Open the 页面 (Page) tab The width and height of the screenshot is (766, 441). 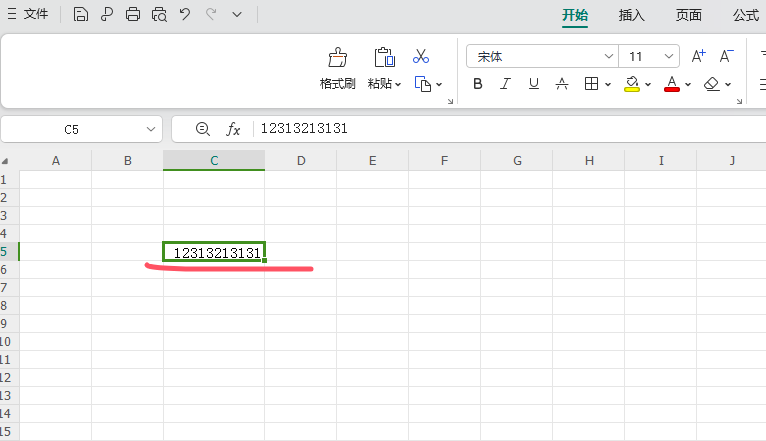[x=688, y=15]
